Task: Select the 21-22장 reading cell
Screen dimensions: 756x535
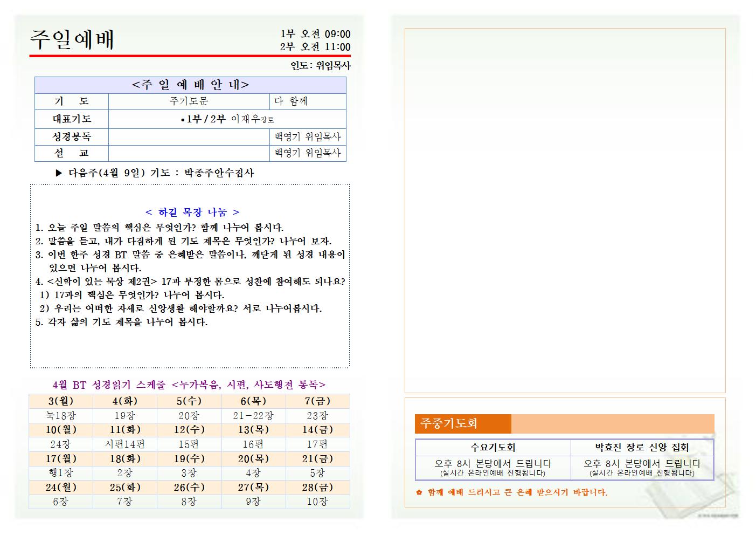Action: [x=253, y=416]
